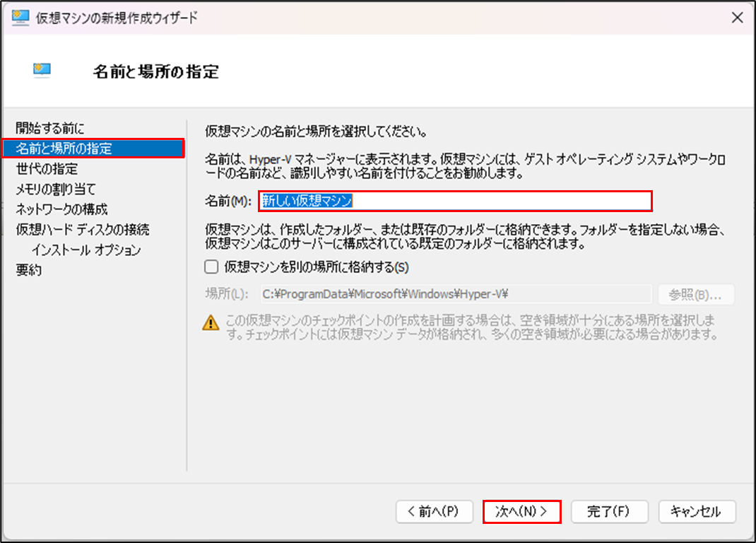This screenshot has width=756, height=543.
Task: Click the 場所(L) path field
Action: 456,294
